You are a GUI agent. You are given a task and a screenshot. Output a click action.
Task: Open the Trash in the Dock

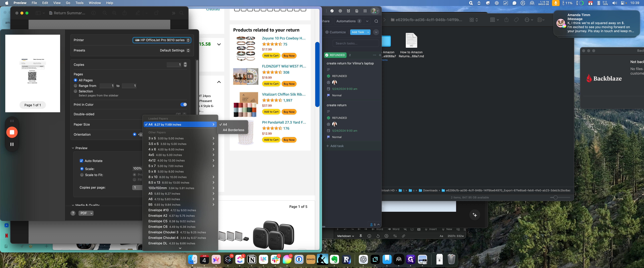pos(451,259)
